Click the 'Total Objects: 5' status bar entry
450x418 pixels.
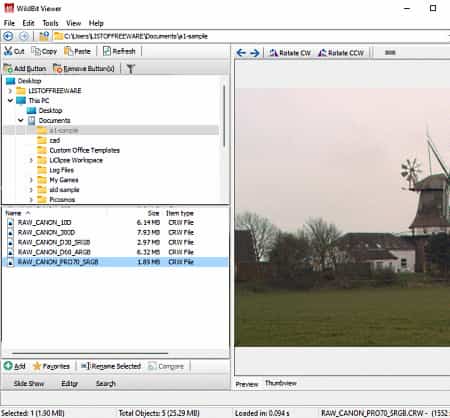(x=159, y=413)
